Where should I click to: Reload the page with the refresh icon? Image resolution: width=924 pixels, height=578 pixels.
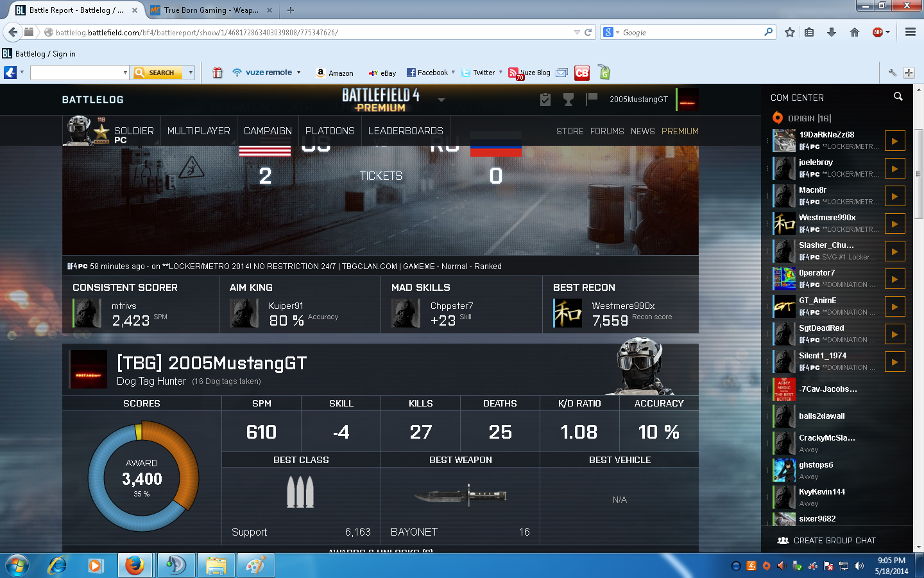coord(588,32)
